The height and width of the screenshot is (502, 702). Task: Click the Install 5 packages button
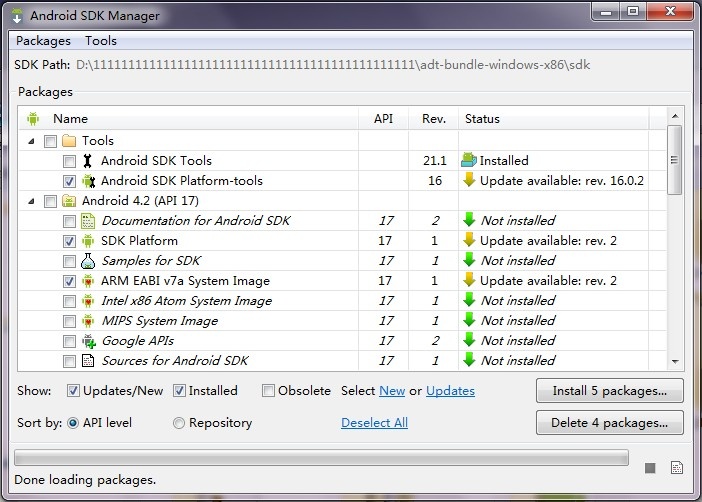609,390
